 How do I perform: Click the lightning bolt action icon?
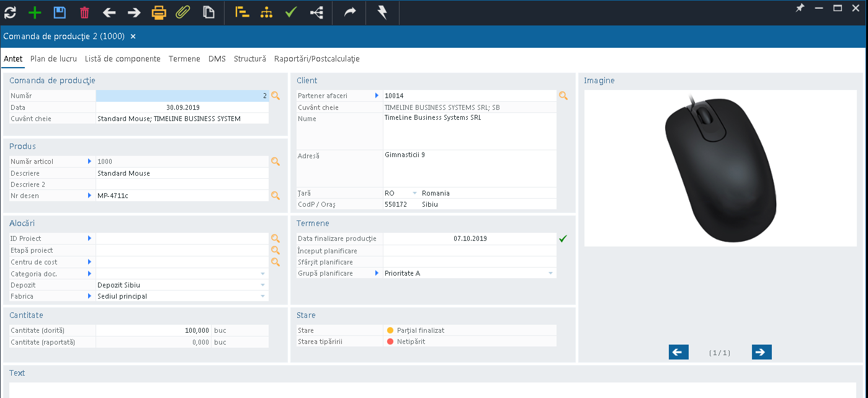tap(382, 12)
